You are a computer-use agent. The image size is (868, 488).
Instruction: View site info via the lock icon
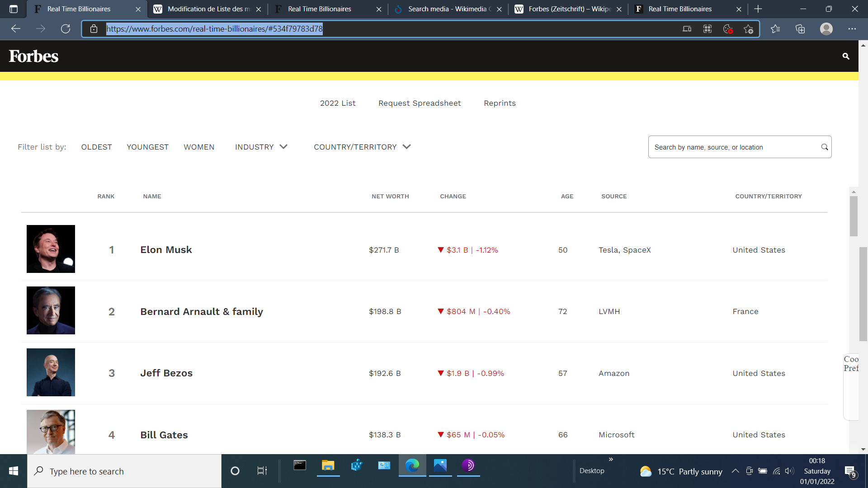pos(94,29)
